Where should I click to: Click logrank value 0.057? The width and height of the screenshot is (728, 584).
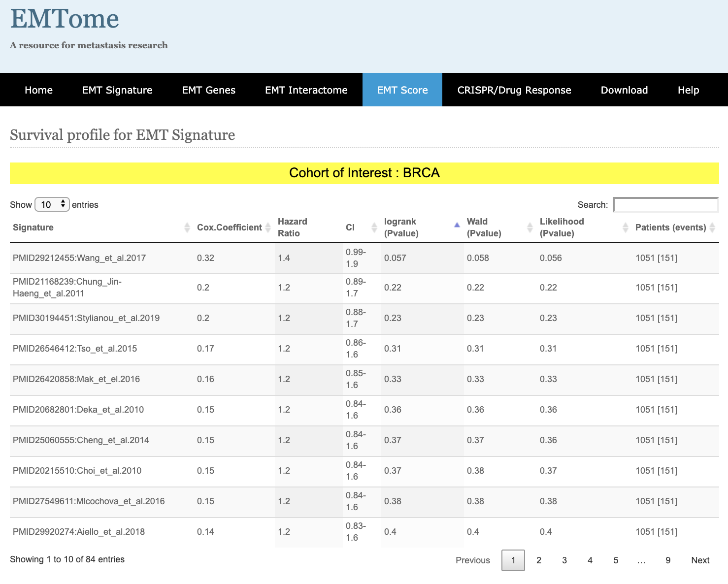click(x=395, y=258)
